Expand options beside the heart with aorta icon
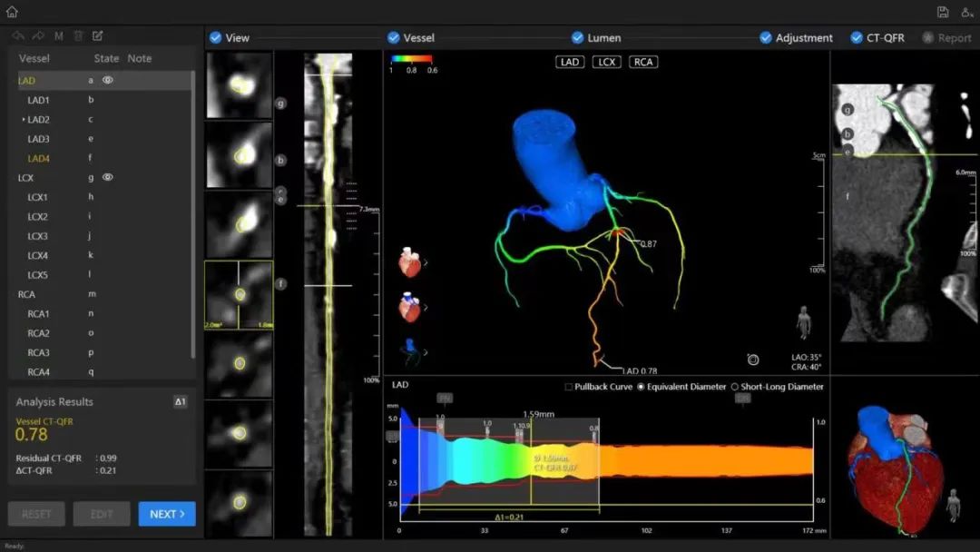 [426, 308]
